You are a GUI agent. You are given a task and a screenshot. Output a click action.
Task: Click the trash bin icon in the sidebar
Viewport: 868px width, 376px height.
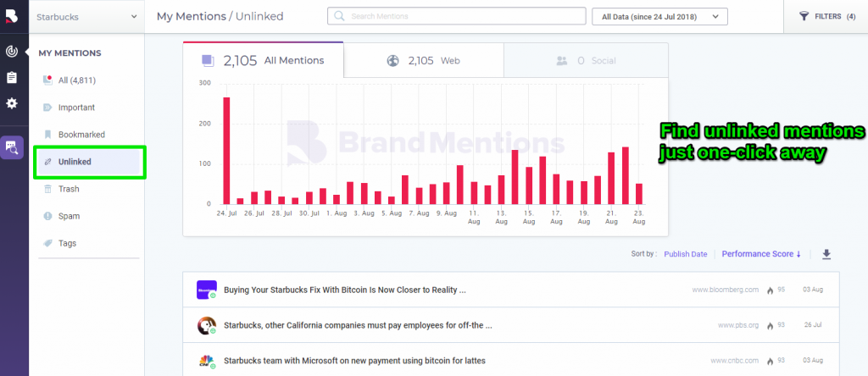[48, 189]
